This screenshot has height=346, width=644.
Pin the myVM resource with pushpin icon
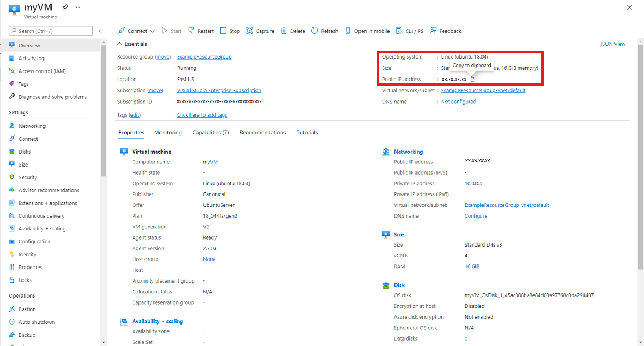(65, 8)
